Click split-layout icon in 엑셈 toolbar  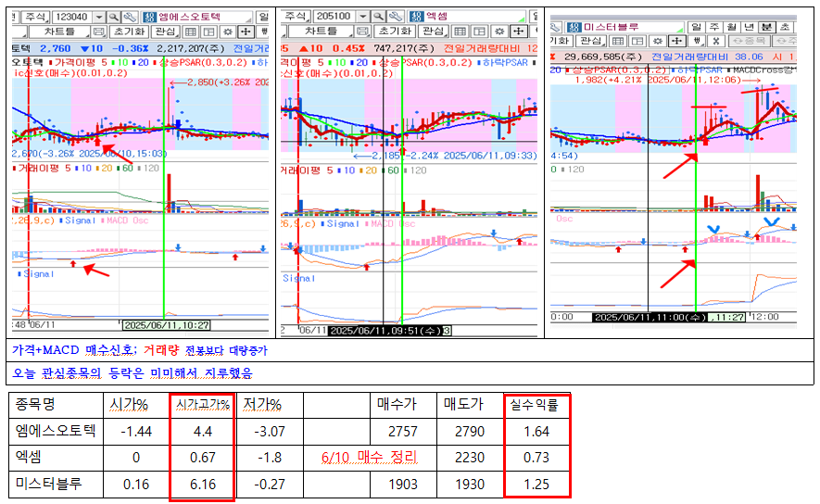tap(478, 31)
